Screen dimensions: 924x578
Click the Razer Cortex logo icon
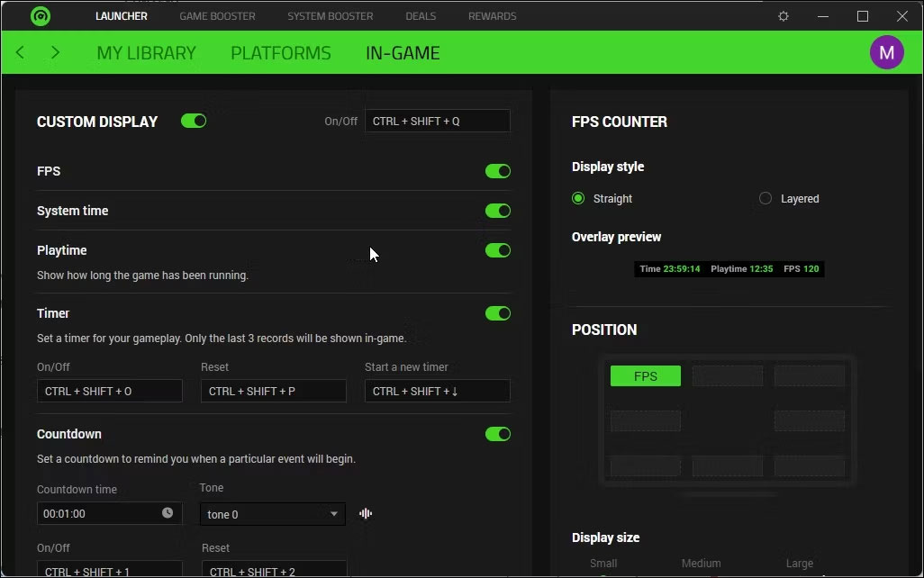coord(40,16)
